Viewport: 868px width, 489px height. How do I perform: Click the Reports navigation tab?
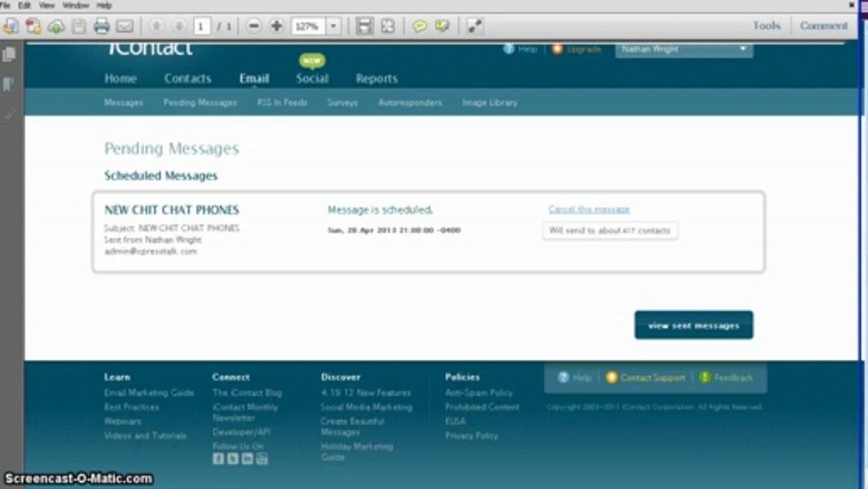(x=377, y=78)
